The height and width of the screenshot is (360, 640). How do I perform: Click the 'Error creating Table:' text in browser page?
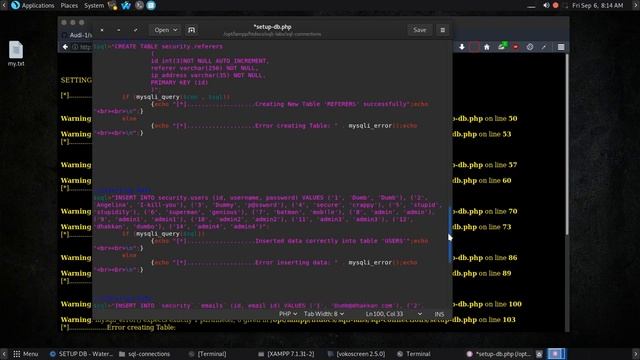141,327
